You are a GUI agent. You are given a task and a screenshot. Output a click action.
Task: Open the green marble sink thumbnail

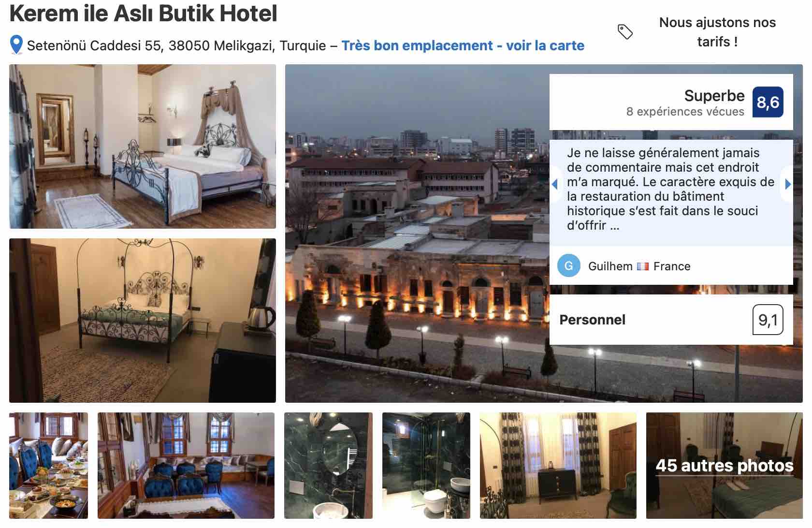328,466
